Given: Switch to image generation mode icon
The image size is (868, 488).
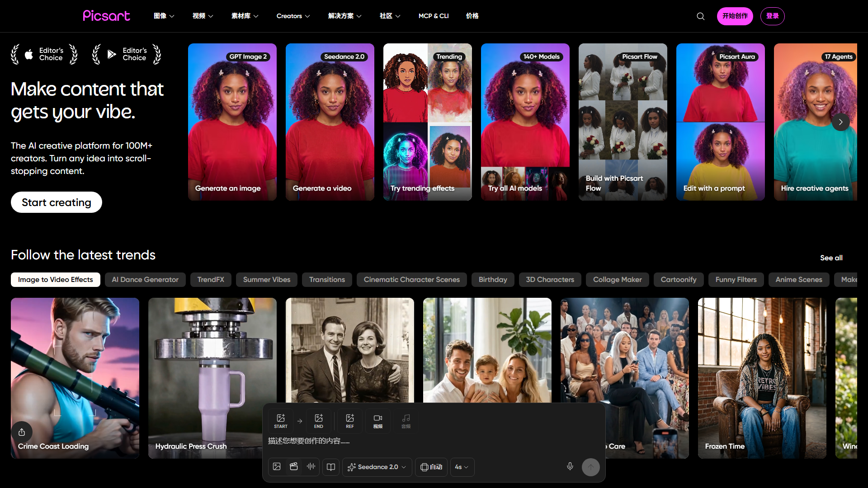Looking at the screenshot, I should tap(277, 467).
